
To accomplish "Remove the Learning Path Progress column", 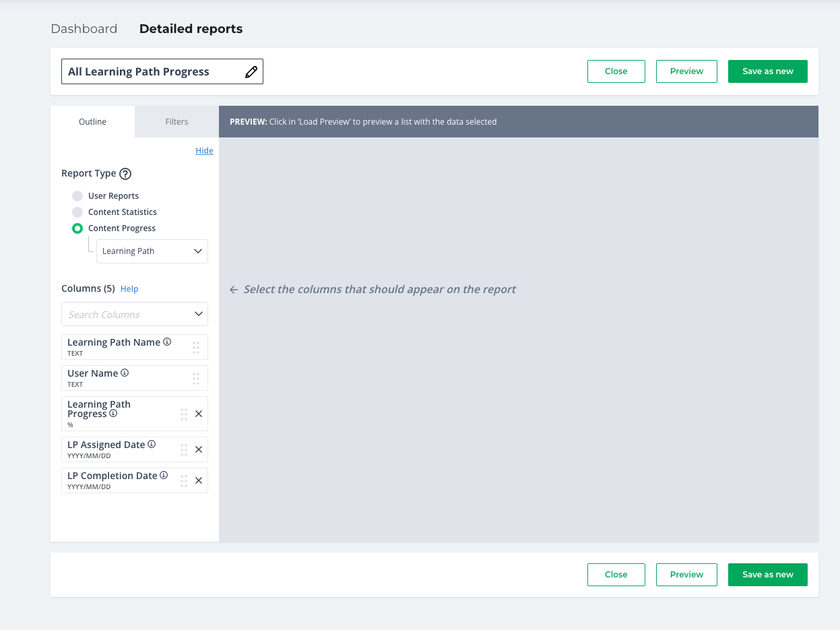I will [199, 414].
